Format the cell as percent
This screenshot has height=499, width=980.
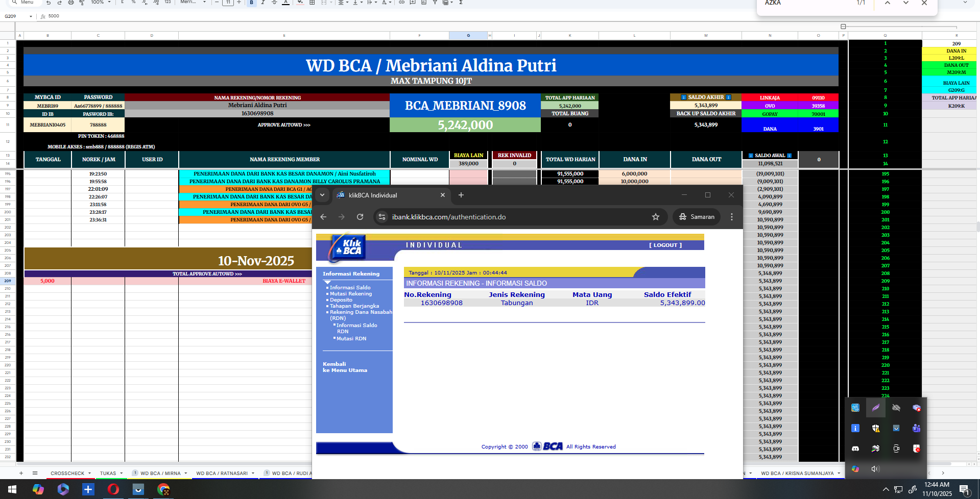pos(133,3)
